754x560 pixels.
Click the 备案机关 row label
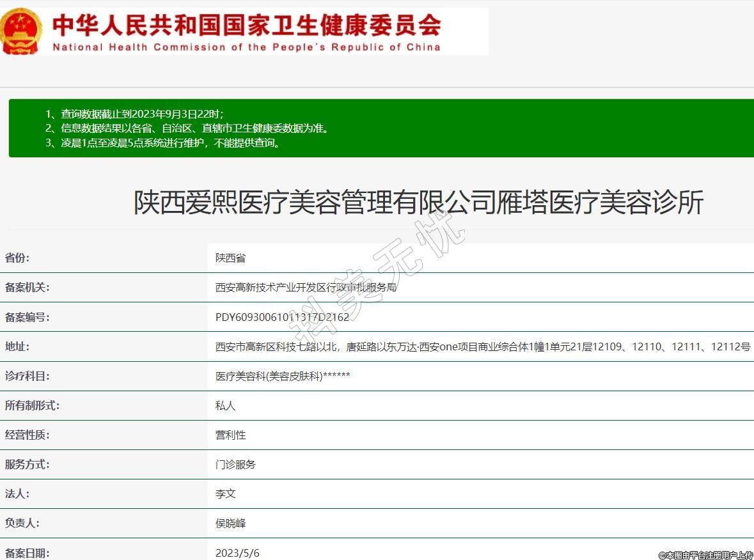click(x=27, y=288)
